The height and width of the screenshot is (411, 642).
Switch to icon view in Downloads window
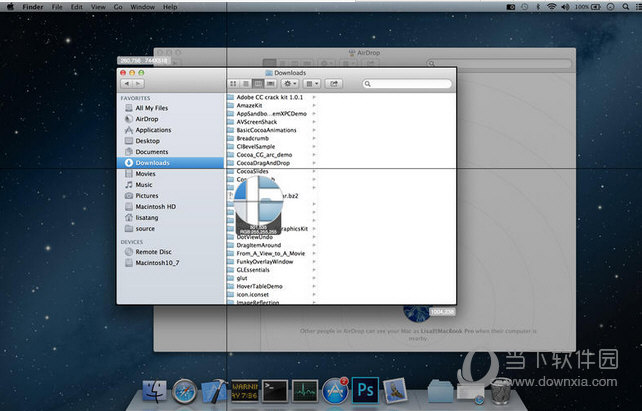point(233,84)
